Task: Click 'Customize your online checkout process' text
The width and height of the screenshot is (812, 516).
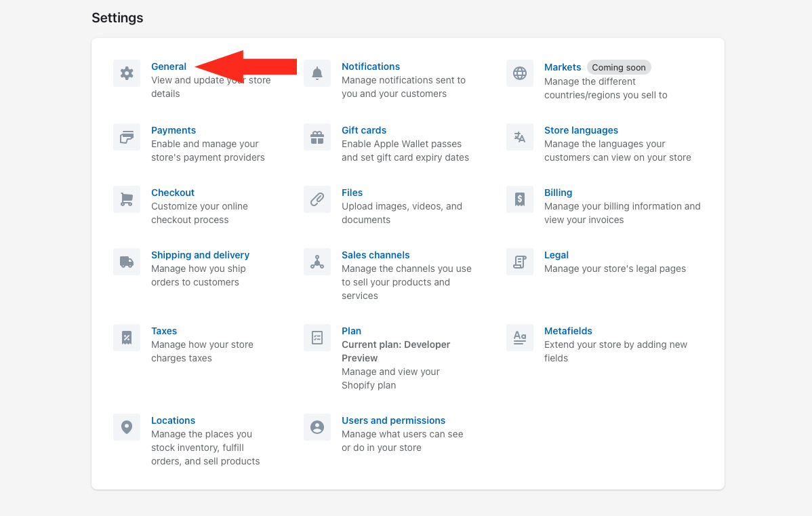Action: [x=199, y=213]
